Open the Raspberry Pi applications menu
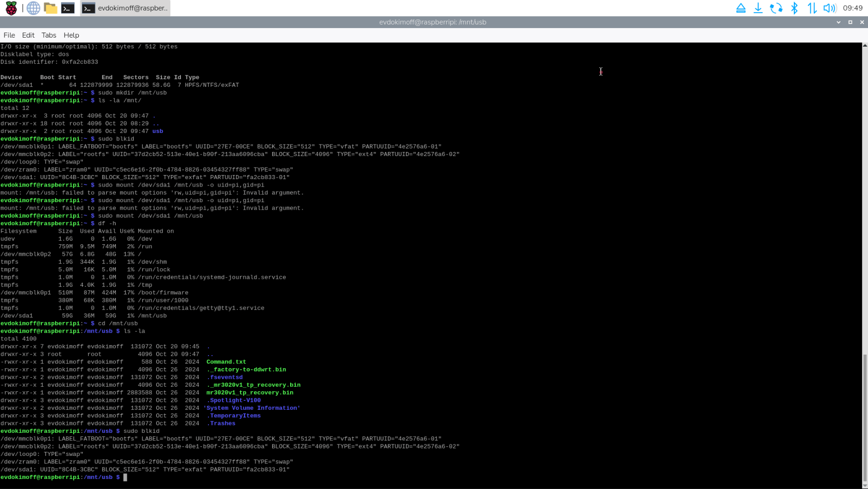The width and height of the screenshot is (868, 489). coord(11,8)
